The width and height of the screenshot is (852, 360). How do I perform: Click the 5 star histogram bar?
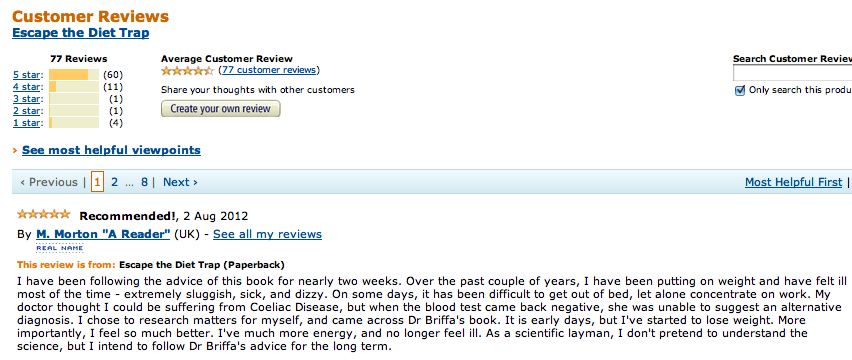click(x=74, y=75)
